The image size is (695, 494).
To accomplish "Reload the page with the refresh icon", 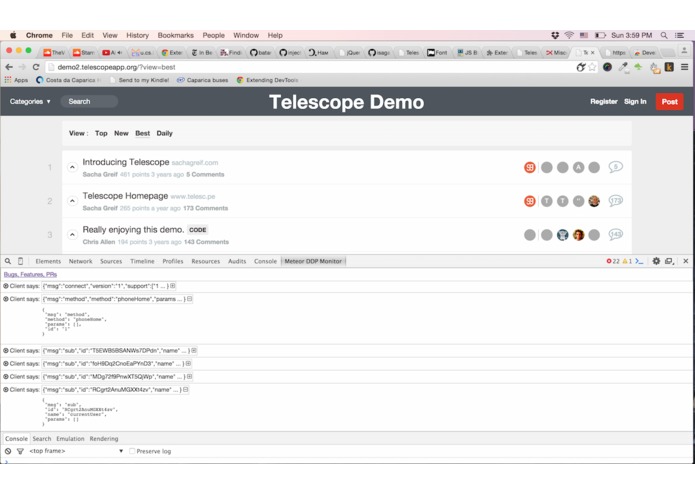I will (36, 67).
